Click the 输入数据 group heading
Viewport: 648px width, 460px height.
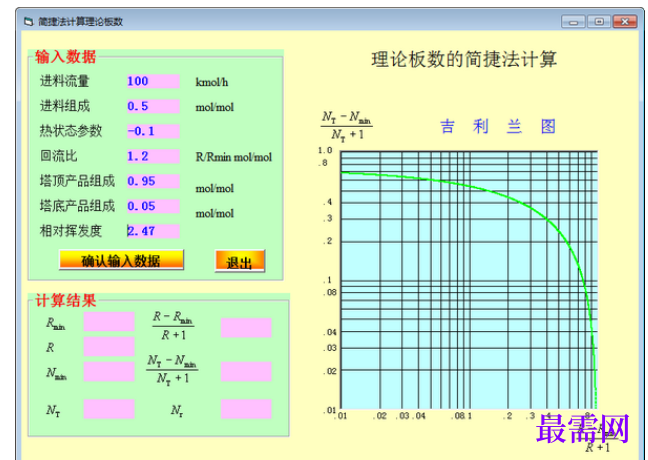(x=65, y=57)
